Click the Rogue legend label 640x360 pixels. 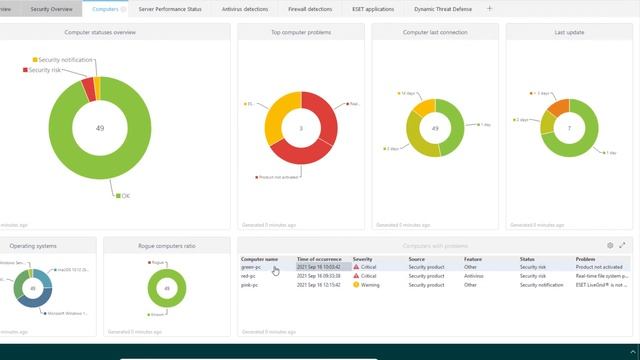156,262
